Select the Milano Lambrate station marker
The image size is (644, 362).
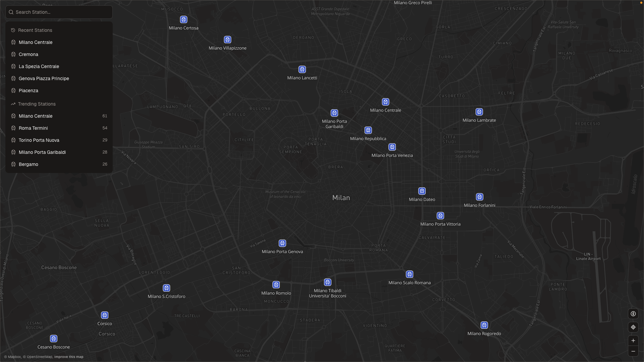click(x=479, y=112)
